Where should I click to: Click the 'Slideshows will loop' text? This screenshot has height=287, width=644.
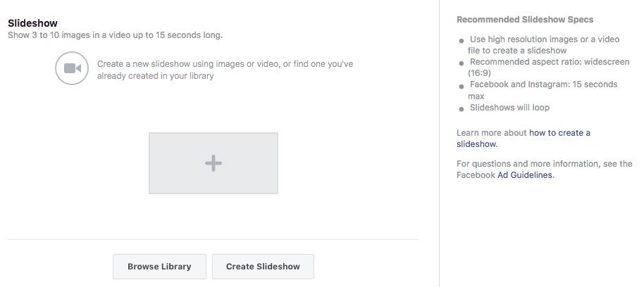509,108
